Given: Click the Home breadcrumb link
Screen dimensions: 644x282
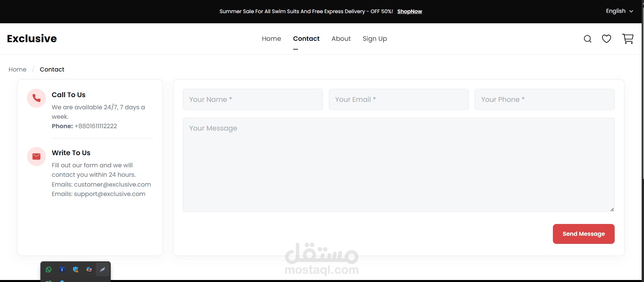Looking at the screenshot, I should [x=18, y=69].
